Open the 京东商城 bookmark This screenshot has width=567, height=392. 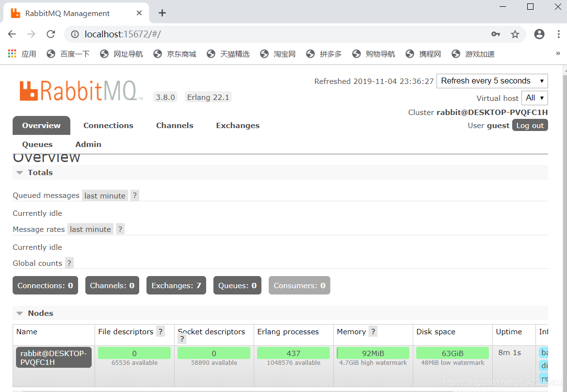coord(175,54)
